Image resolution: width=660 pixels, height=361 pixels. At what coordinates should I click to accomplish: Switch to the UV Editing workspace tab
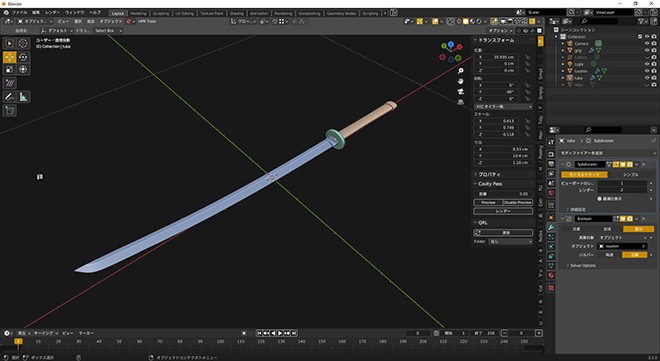tap(184, 13)
